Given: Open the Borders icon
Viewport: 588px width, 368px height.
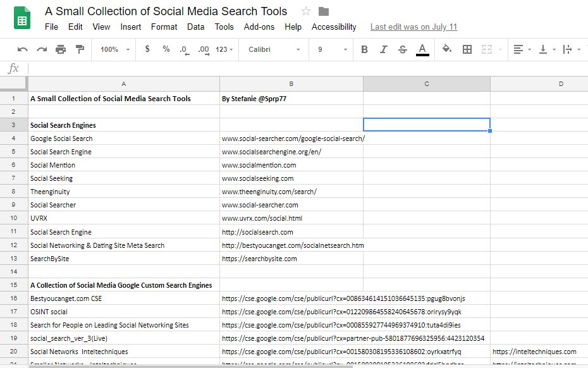Looking at the screenshot, I should click(467, 49).
